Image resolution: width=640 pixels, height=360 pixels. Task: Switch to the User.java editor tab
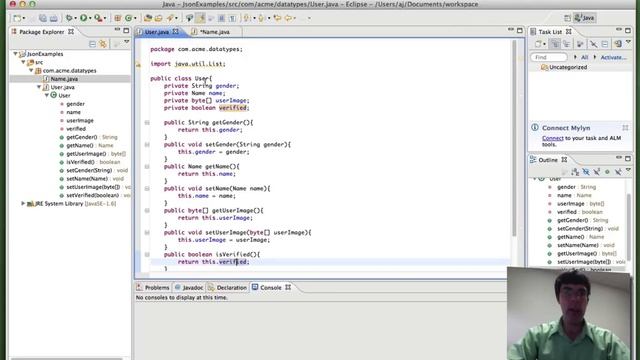(157, 32)
